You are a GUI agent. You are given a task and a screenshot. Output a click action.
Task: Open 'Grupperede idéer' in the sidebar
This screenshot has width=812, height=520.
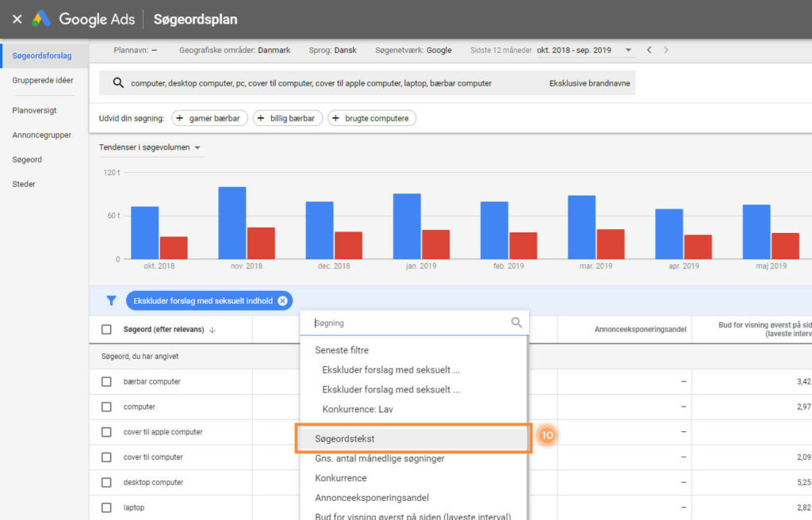[x=43, y=80]
